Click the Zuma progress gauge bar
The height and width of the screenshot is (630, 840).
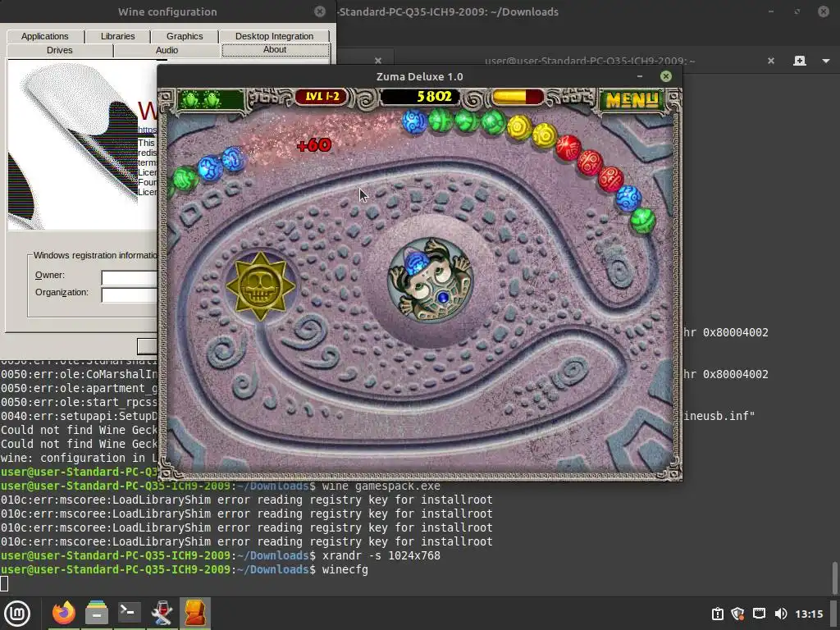click(518, 97)
